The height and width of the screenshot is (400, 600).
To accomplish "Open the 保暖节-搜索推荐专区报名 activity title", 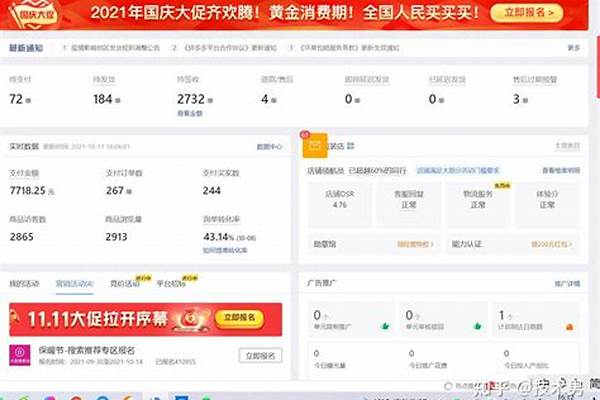I will coord(86,350).
